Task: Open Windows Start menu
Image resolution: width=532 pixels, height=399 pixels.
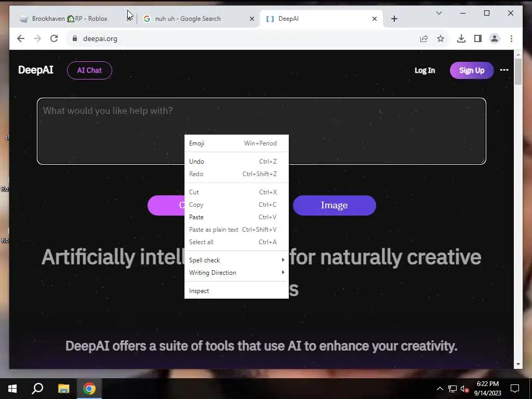Action: point(12,389)
